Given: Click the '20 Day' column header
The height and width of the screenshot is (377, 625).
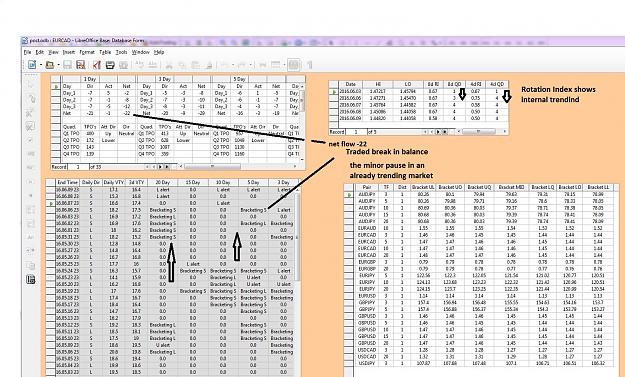Looking at the screenshot, I should pyautogui.click(x=163, y=183).
